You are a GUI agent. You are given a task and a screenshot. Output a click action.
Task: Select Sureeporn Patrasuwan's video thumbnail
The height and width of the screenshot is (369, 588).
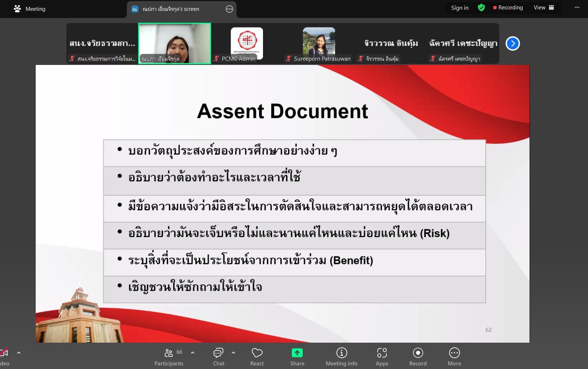pos(319,43)
